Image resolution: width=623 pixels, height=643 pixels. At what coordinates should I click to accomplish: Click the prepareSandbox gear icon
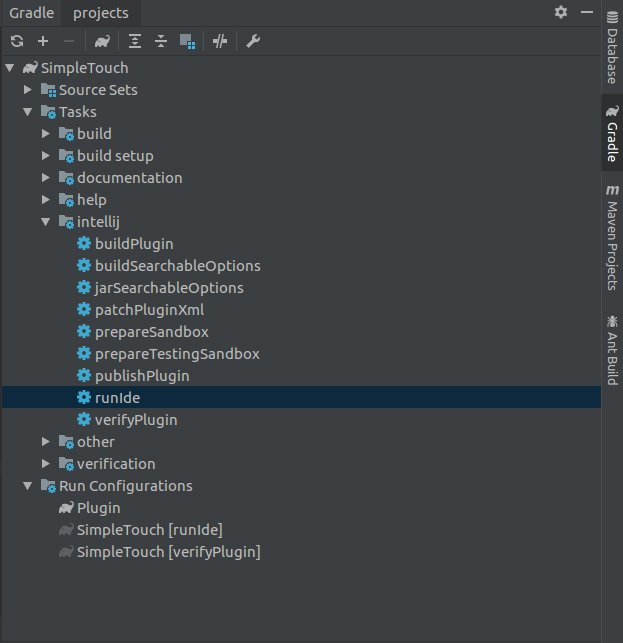point(84,331)
